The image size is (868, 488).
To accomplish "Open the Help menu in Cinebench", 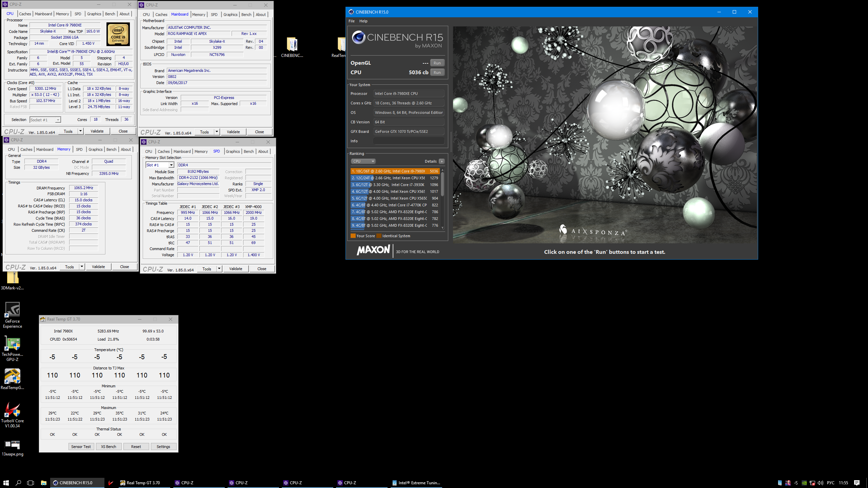I will 363,21.
